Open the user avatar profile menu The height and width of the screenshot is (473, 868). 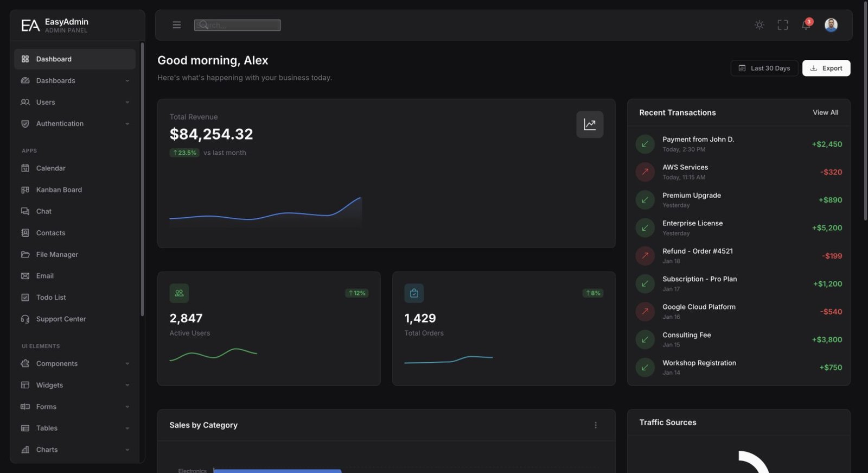coord(831,25)
